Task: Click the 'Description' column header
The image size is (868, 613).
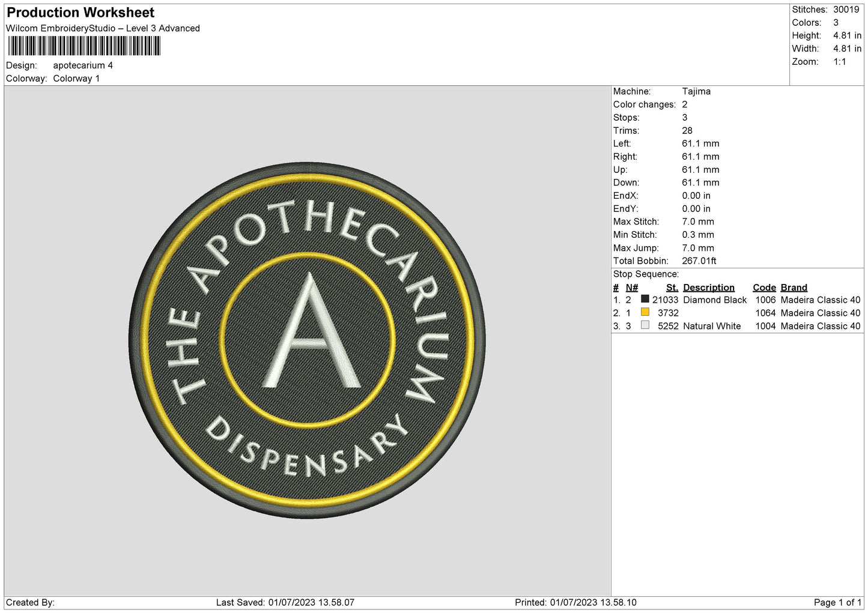Action: point(709,288)
